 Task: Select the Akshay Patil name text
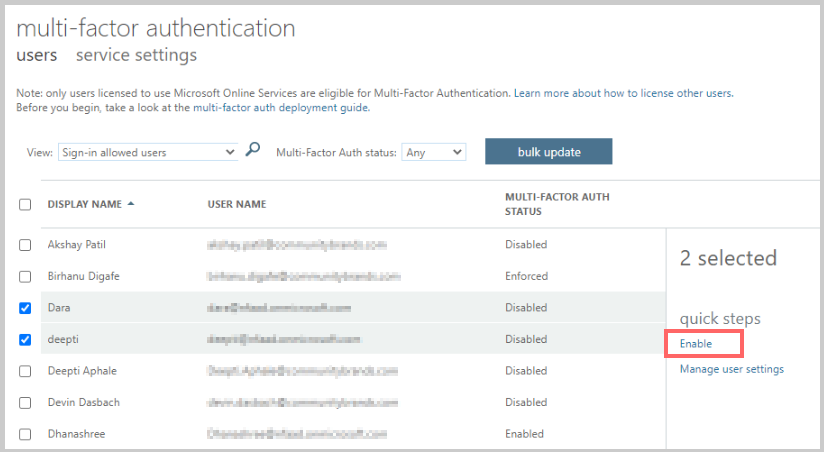point(77,245)
